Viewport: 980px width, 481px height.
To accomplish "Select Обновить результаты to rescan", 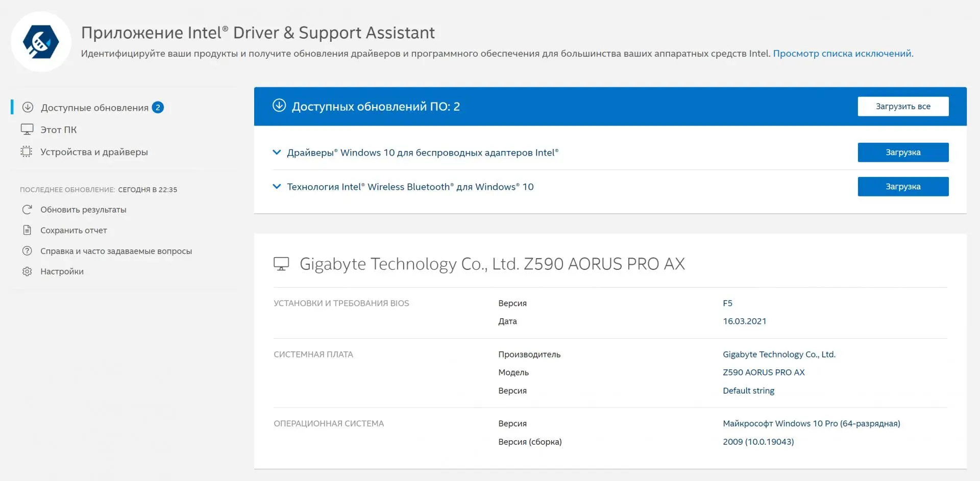I will point(83,210).
